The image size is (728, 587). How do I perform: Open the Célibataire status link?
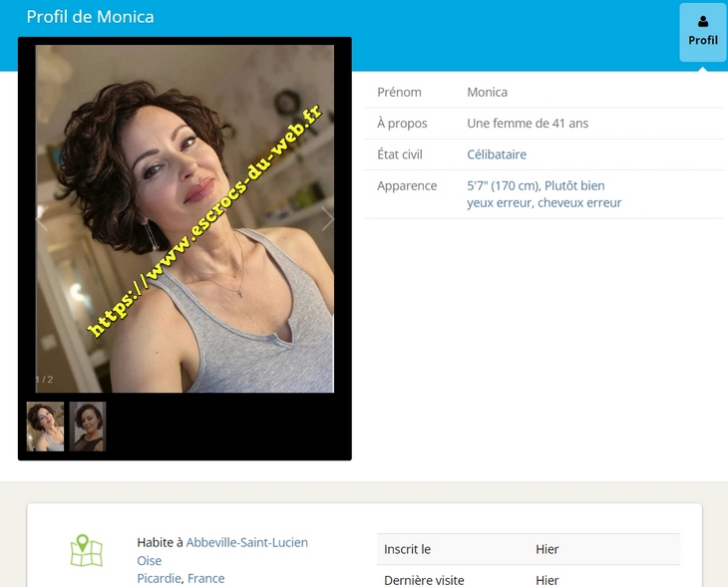497,154
